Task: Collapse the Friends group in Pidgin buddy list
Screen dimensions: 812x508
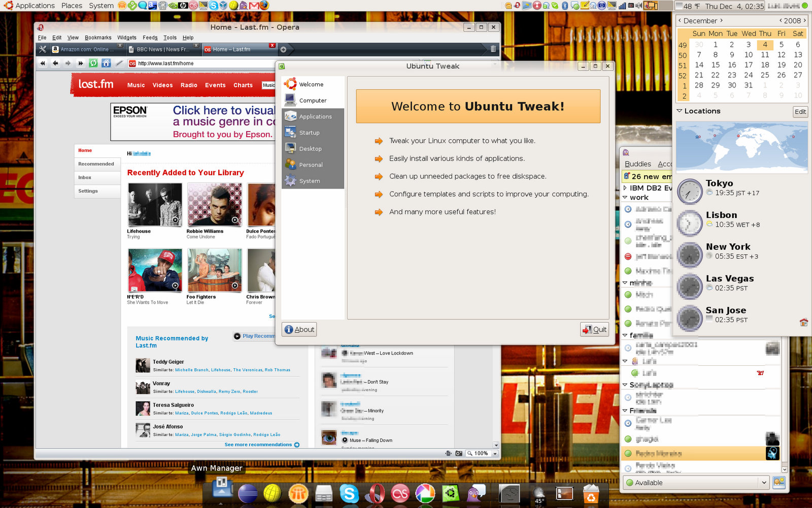Action: click(625, 410)
